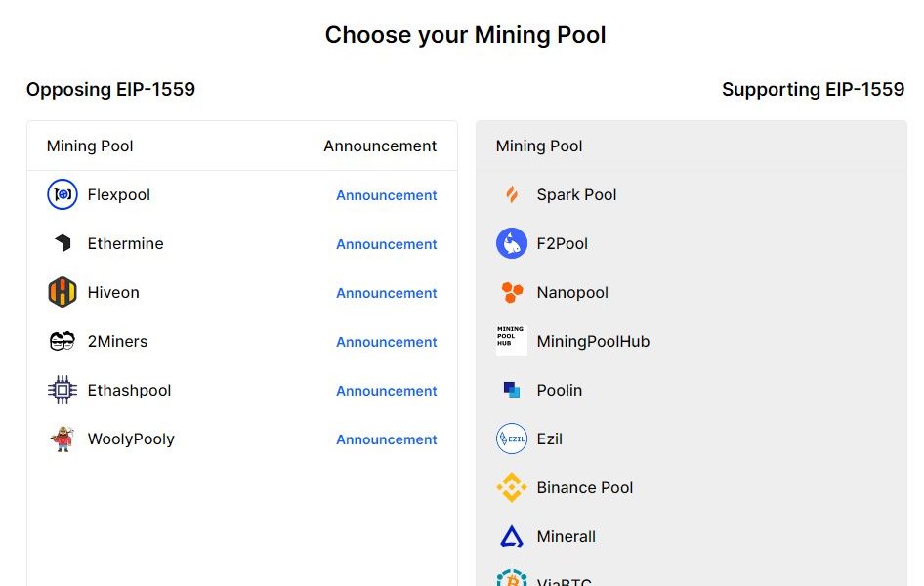Click the Ezil round logo icon
The image size is (924, 586).
pos(512,439)
